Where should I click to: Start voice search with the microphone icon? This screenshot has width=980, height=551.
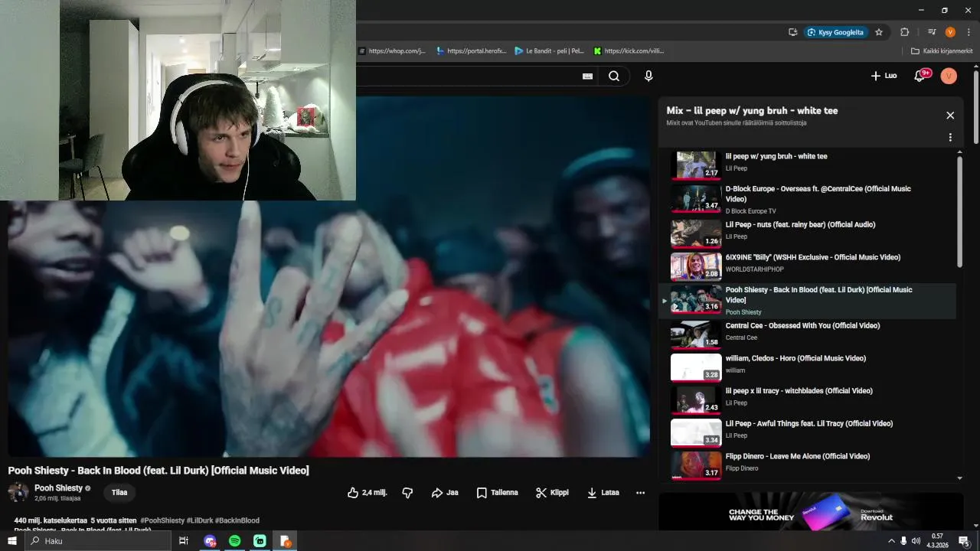click(648, 76)
